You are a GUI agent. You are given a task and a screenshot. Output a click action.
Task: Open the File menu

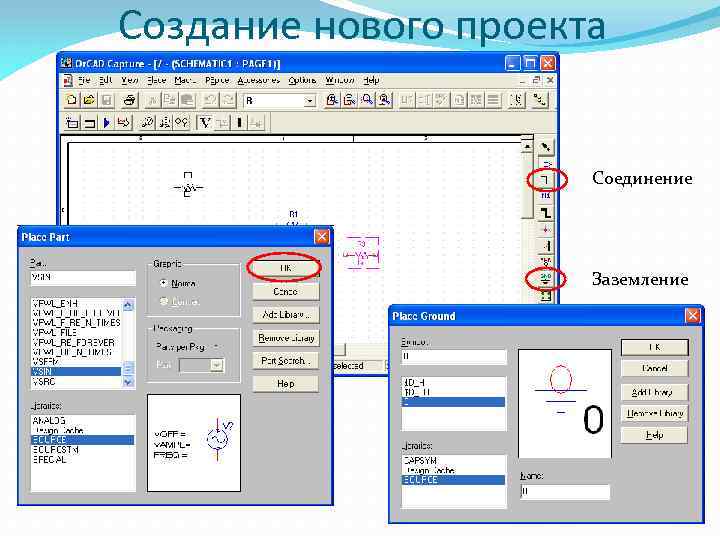[84, 80]
